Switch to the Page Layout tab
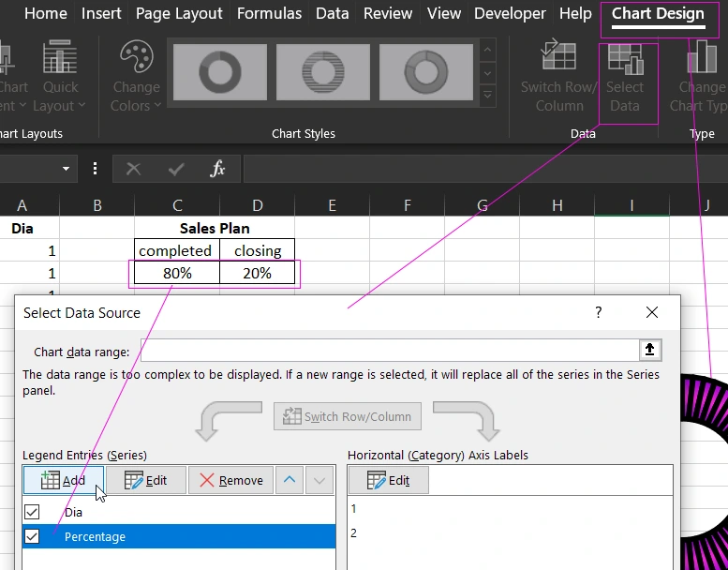The height and width of the screenshot is (570, 728). [179, 13]
